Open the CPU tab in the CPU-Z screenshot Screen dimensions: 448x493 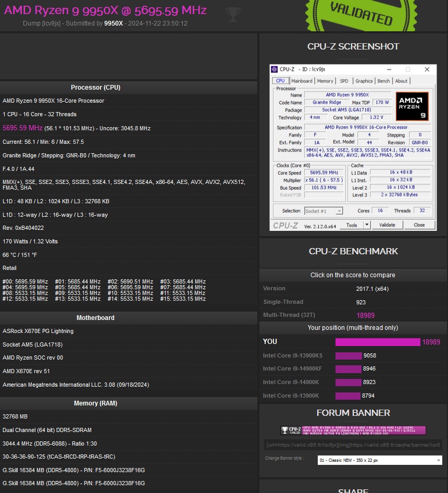280,81
